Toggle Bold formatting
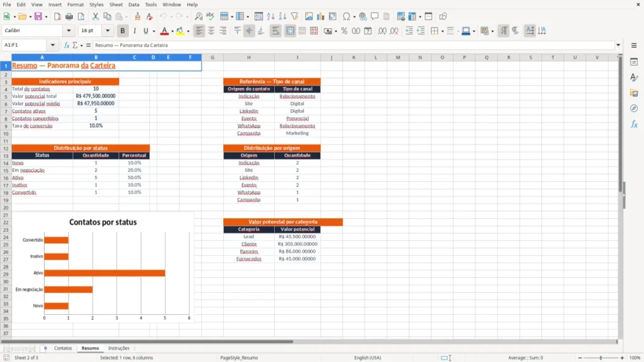The image size is (644, 362). [x=123, y=31]
